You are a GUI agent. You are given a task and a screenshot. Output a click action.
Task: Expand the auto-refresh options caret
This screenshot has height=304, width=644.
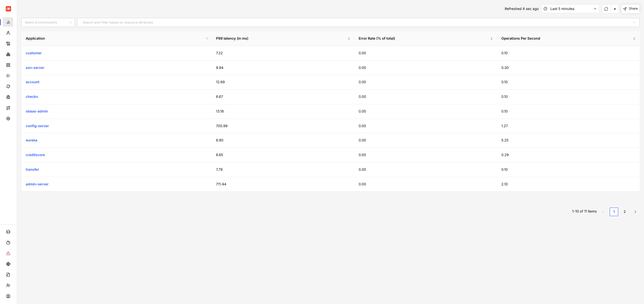[615, 9]
